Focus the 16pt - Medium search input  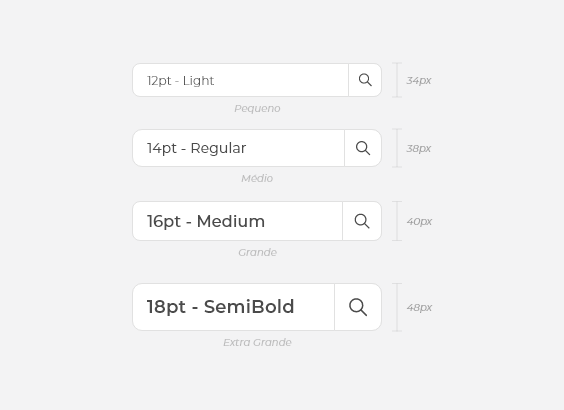tap(237, 221)
